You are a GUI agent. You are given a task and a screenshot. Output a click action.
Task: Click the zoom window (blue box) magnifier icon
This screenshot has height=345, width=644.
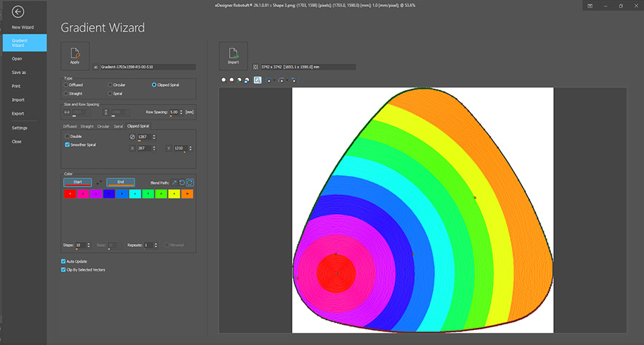coord(247,80)
